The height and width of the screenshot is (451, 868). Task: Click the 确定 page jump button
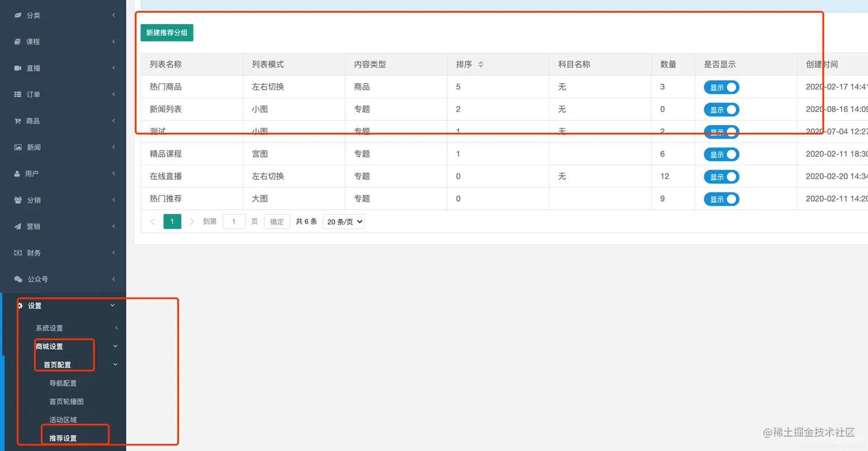point(277,222)
